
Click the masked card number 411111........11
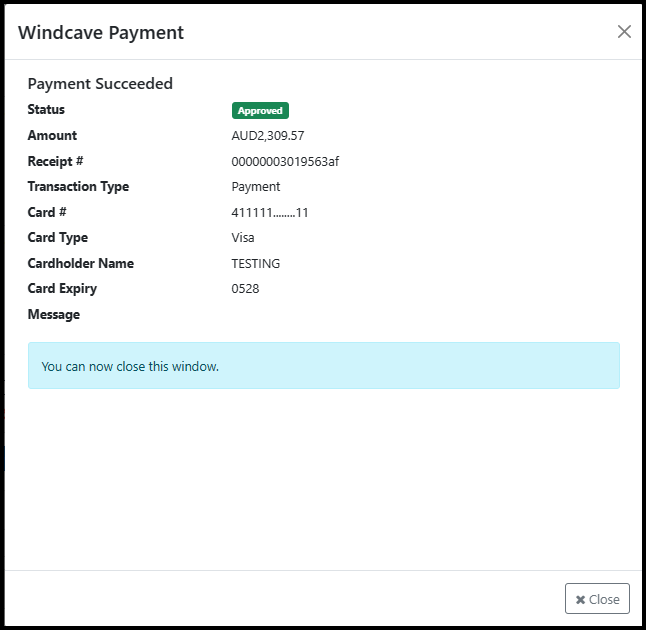click(x=270, y=213)
